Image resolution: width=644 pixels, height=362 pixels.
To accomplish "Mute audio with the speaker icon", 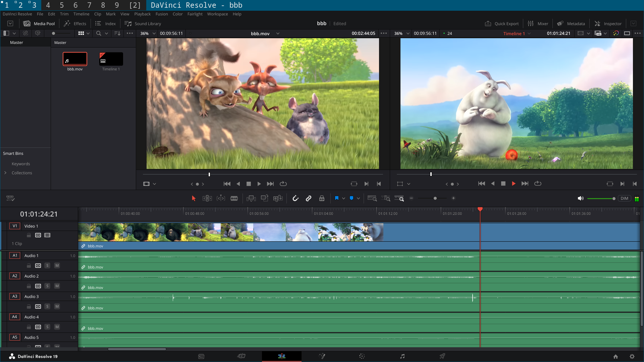I will tap(581, 198).
